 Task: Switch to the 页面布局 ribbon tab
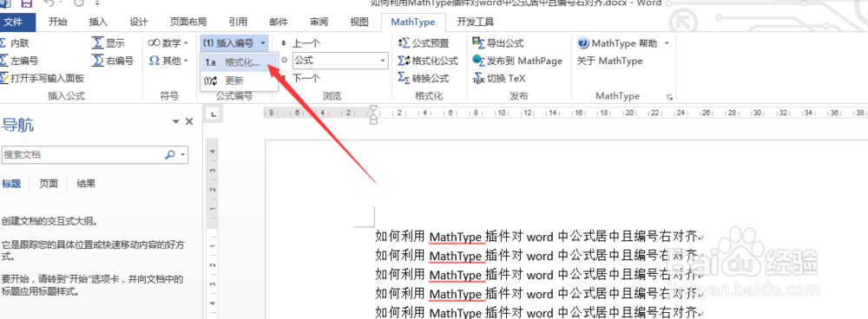[x=188, y=23]
